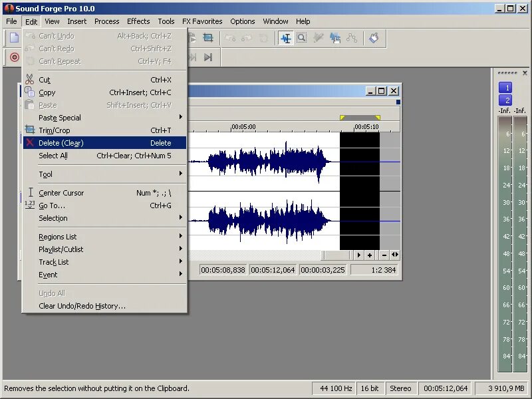
Task: Click the New file icon
Action: pos(14,38)
